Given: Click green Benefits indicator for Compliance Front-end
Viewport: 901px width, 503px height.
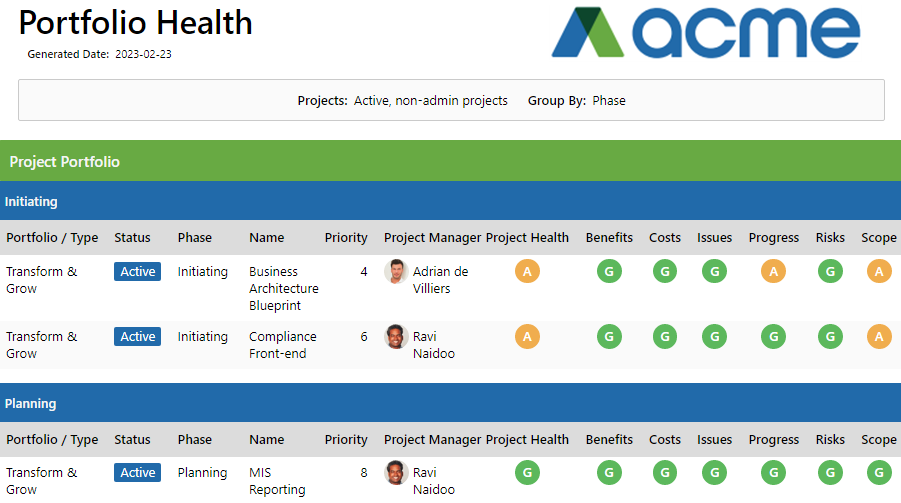Looking at the screenshot, I should click(x=608, y=337).
